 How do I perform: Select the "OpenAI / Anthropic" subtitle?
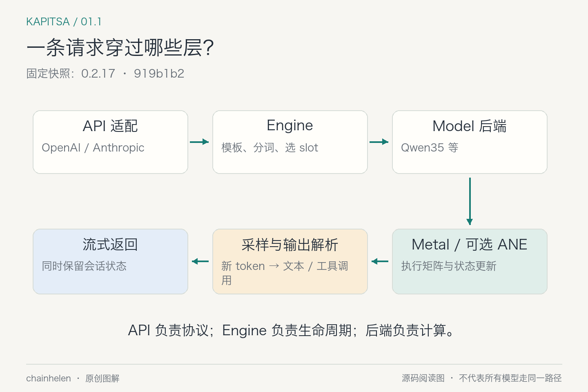(93, 147)
